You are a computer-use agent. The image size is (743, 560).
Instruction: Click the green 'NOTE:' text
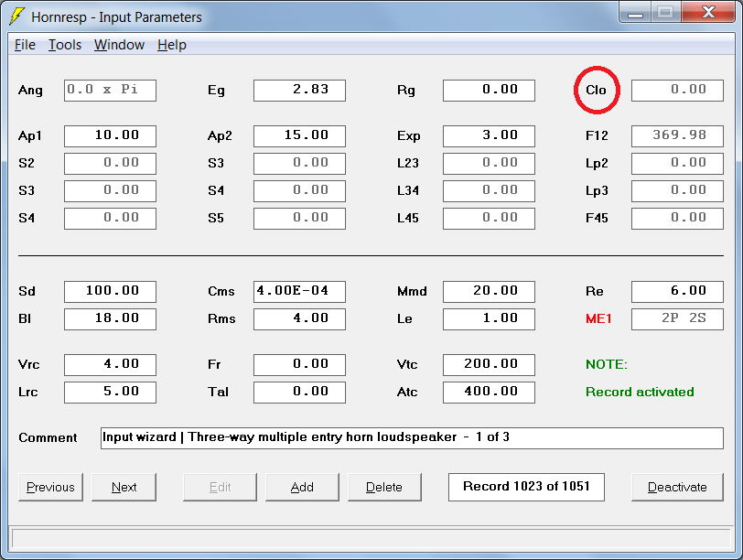[x=607, y=364]
